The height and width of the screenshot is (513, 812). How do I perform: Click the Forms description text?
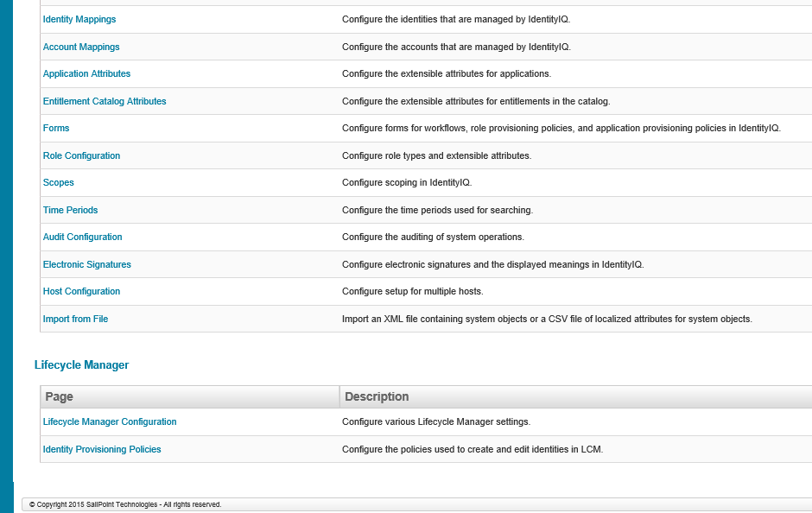click(x=561, y=128)
